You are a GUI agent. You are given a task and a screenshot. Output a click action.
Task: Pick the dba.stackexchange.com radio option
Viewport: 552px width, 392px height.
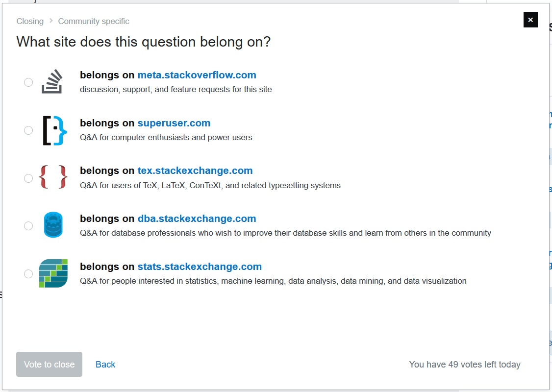[x=28, y=226]
